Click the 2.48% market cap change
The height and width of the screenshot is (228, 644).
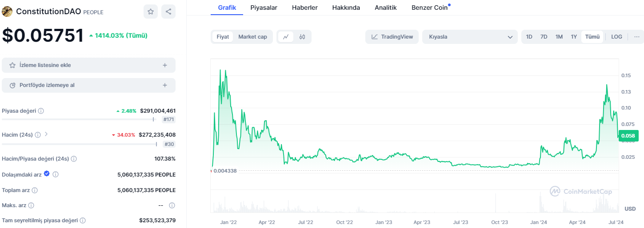click(126, 111)
